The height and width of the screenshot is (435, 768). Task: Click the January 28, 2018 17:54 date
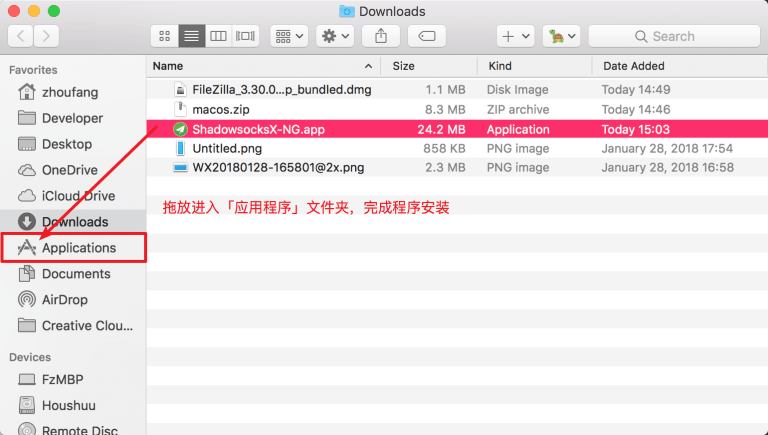667,148
